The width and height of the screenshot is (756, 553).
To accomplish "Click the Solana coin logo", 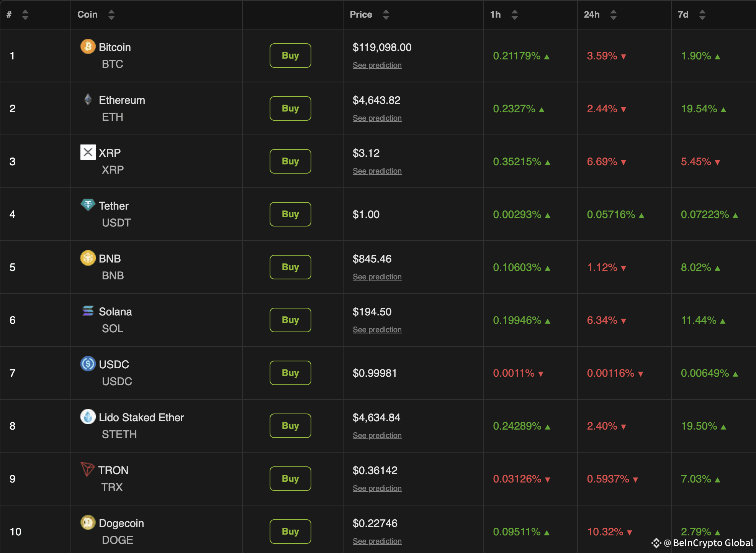I will coord(88,311).
